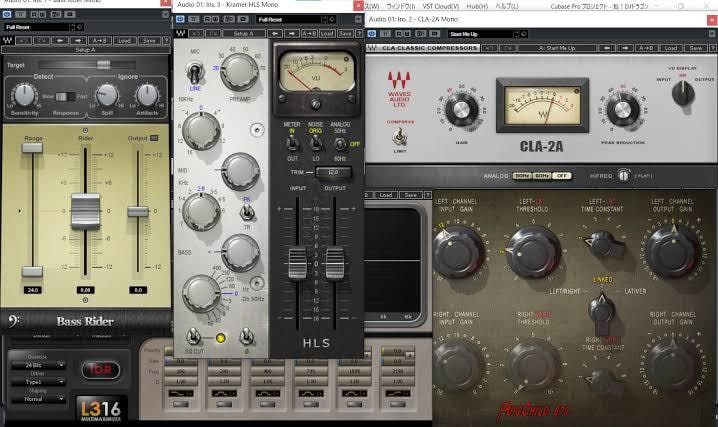The image size is (718, 427).
Task: Click CLA-2A write automation icon
Action: point(406,34)
